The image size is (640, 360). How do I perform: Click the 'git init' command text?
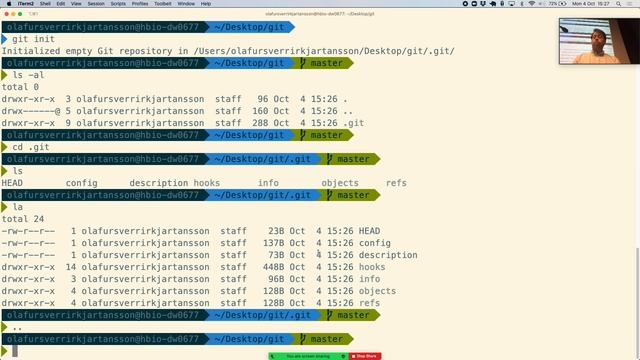[33, 39]
